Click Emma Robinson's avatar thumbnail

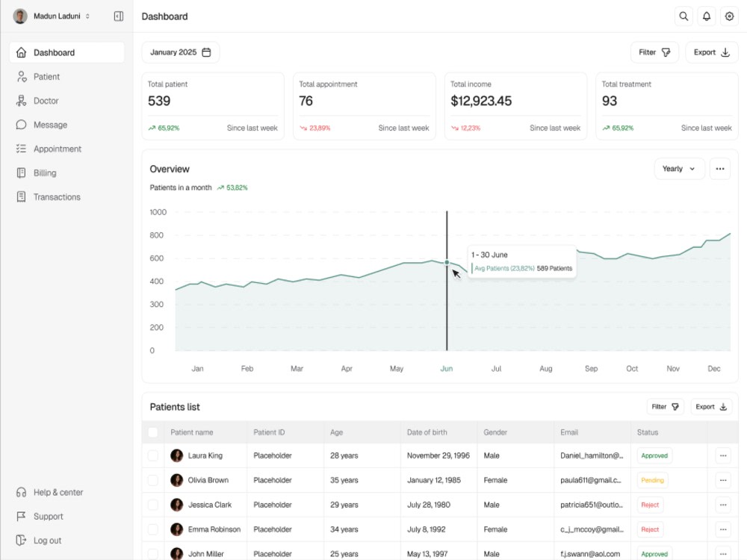(177, 529)
